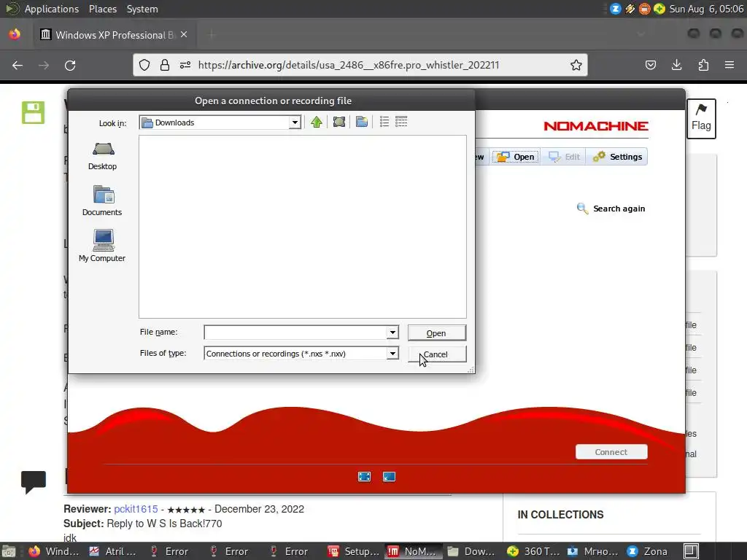Switch file dialog to detail view
The image size is (747, 560).
point(401,122)
